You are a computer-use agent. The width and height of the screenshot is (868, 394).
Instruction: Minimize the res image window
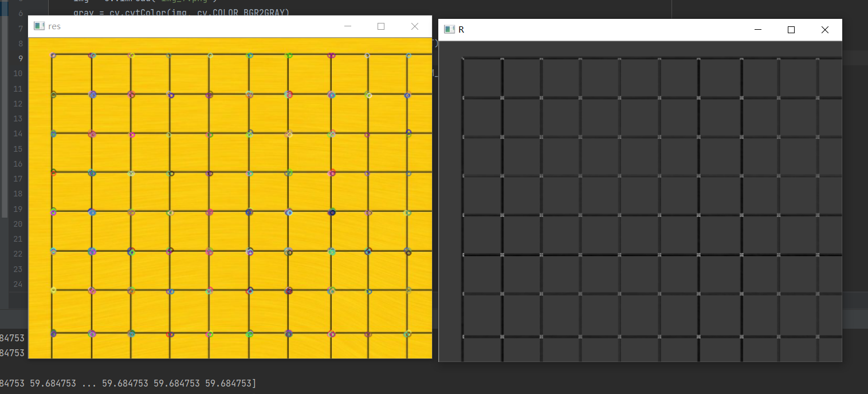click(347, 26)
